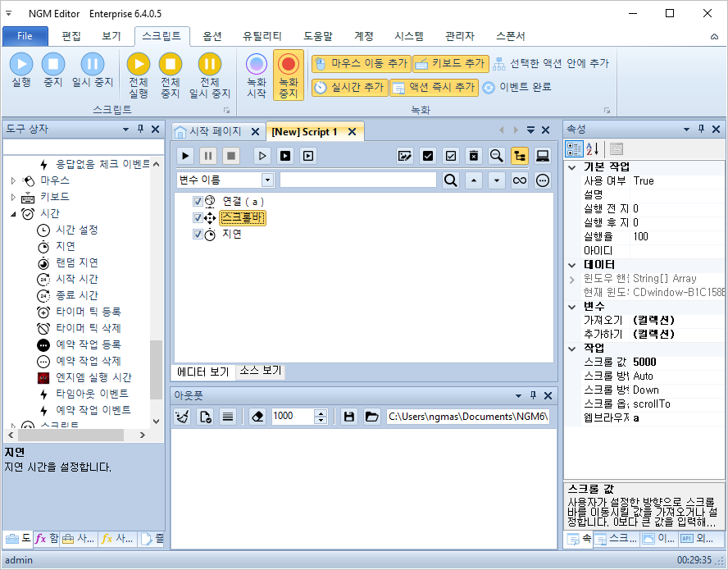Viewport: 728px width, 570px height.
Task: Toggle the tree view icon in editor toolbar
Action: coord(520,156)
